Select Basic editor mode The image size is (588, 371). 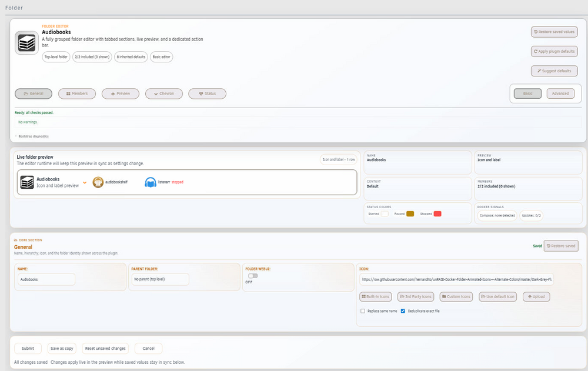(527, 93)
